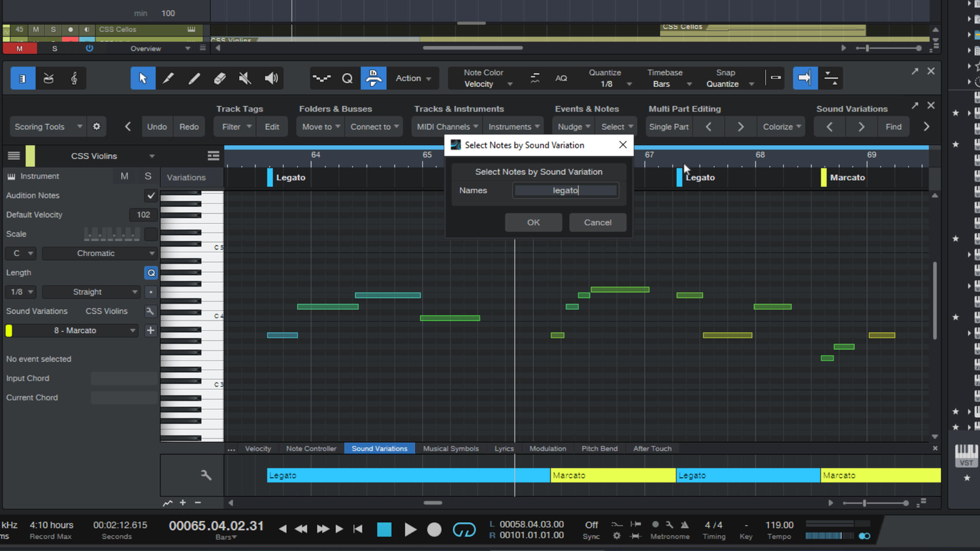The height and width of the screenshot is (551, 980).
Task: Select the Eraser tool
Action: coord(220,78)
